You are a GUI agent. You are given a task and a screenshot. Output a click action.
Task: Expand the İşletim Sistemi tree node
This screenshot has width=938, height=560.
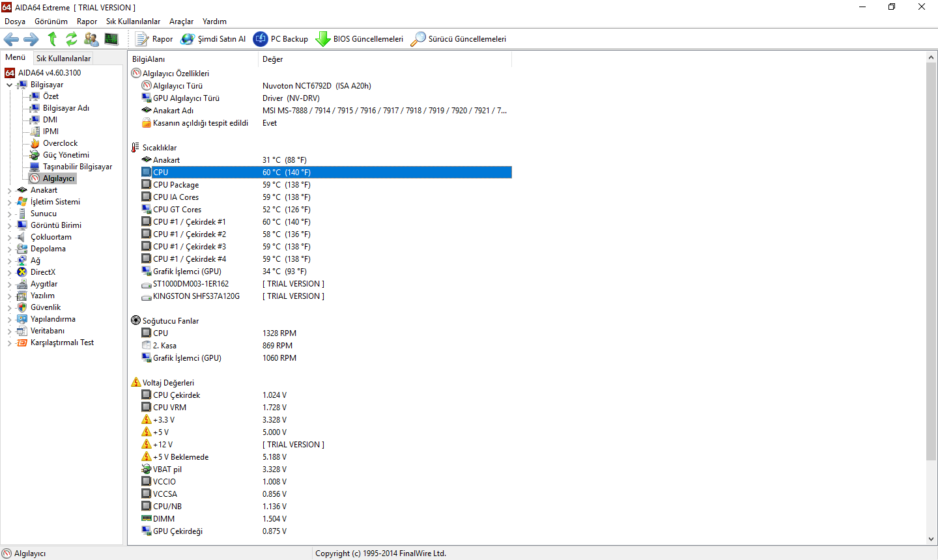9,202
